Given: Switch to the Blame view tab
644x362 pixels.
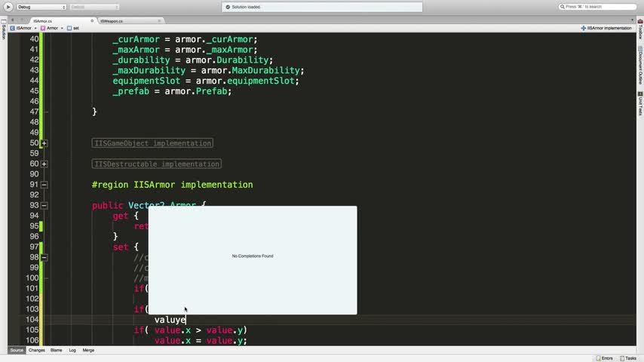Looking at the screenshot, I should (x=56, y=351).
